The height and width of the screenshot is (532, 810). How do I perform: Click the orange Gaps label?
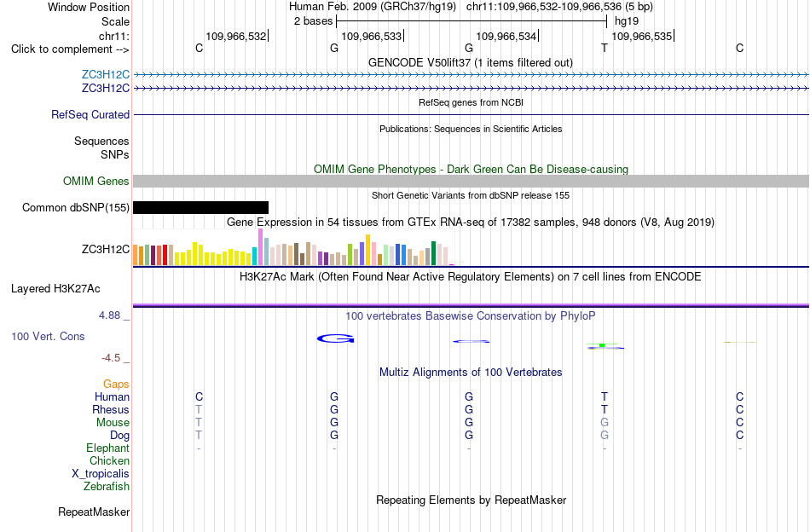point(116,384)
